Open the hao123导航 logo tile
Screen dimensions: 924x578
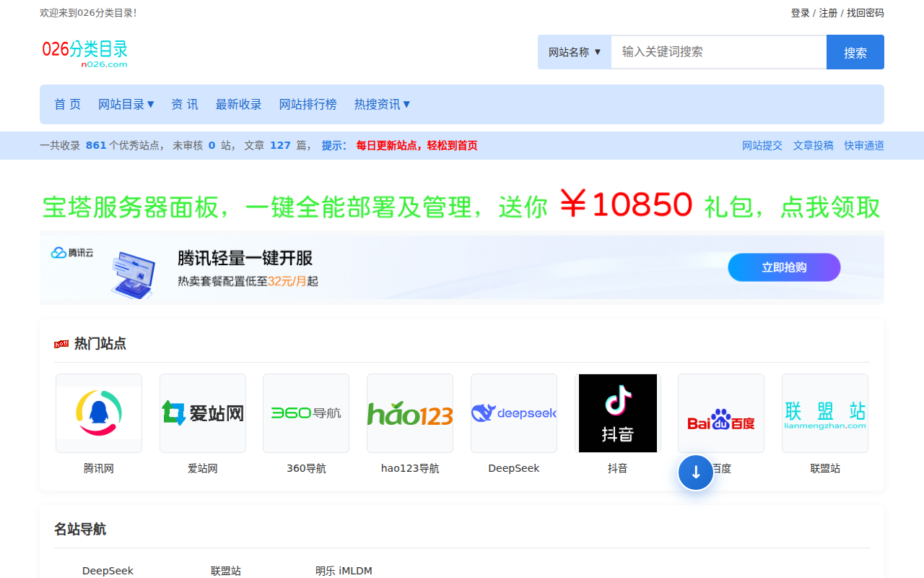click(410, 413)
